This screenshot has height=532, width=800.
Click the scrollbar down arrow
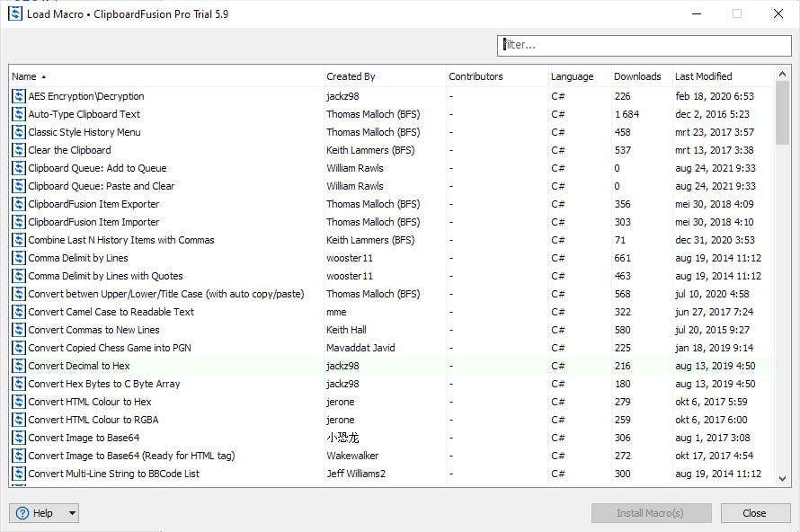coord(782,479)
